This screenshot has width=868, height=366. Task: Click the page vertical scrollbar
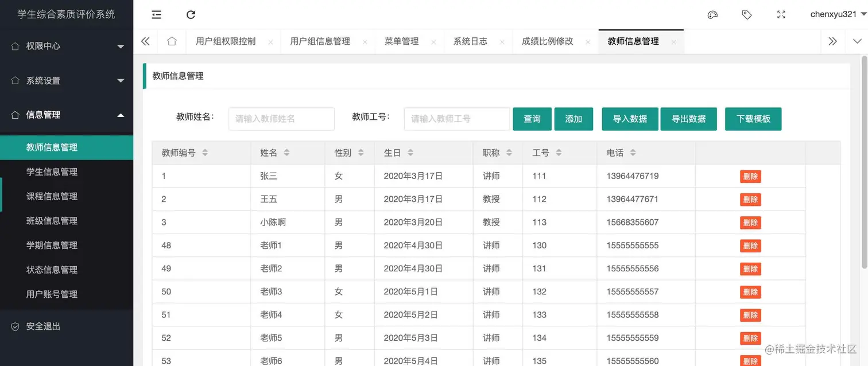(x=865, y=162)
